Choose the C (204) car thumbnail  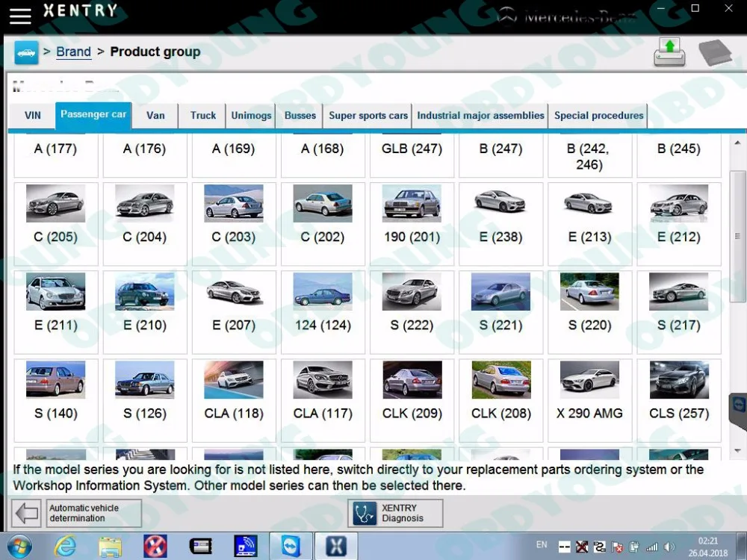tap(145, 203)
